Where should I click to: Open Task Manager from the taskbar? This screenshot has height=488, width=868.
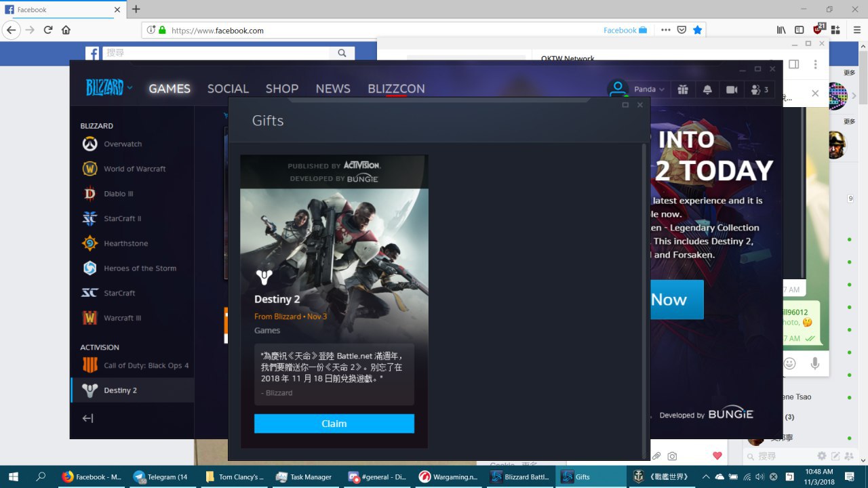click(x=304, y=476)
